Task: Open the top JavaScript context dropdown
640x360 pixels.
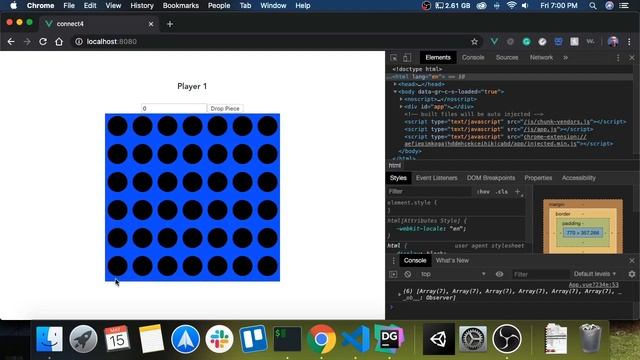Action: [x=453, y=274]
